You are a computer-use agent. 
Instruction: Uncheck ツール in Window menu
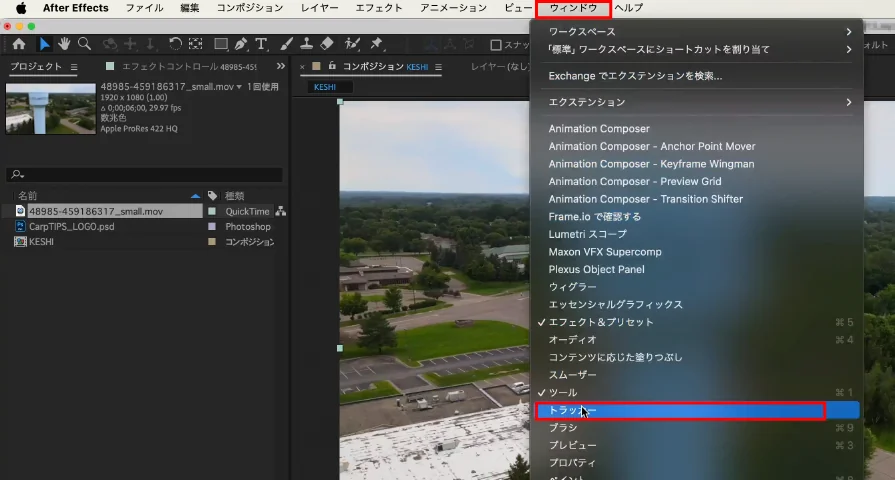[696, 392]
